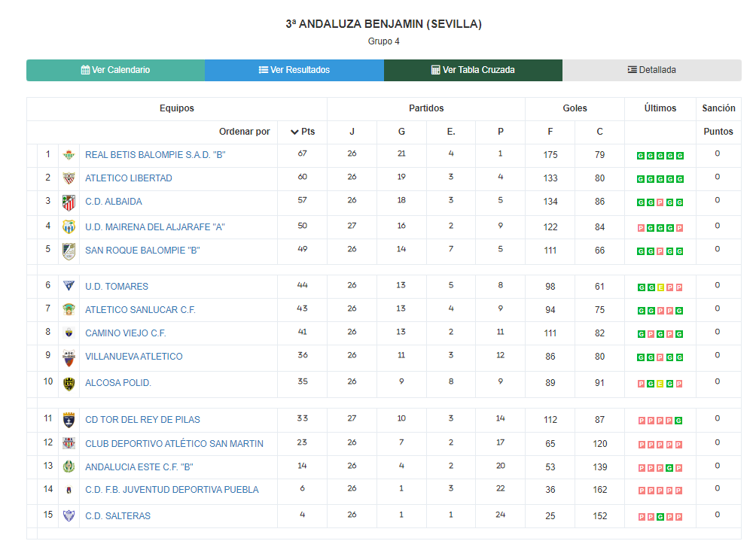The width and height of the screenshot is (756, 544).
Task: Click the green G badge in C.D. Salteras row
Action: (x=660, y=517)
